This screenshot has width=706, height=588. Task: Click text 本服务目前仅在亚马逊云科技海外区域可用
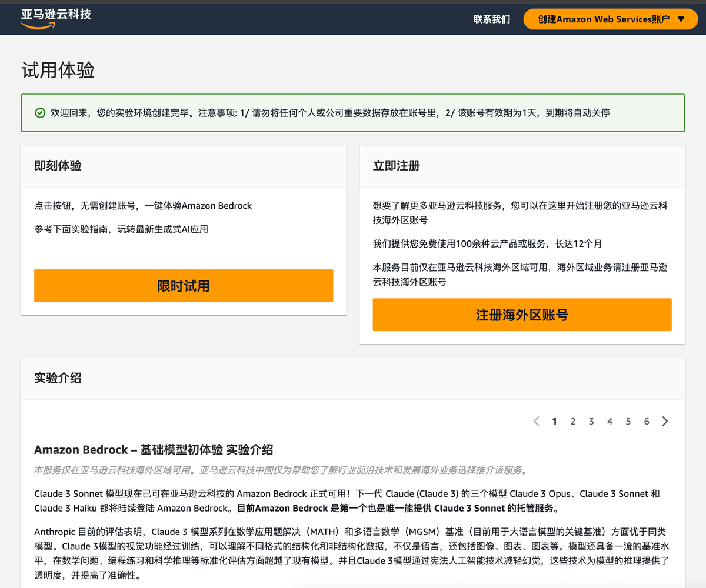point(520,275)
